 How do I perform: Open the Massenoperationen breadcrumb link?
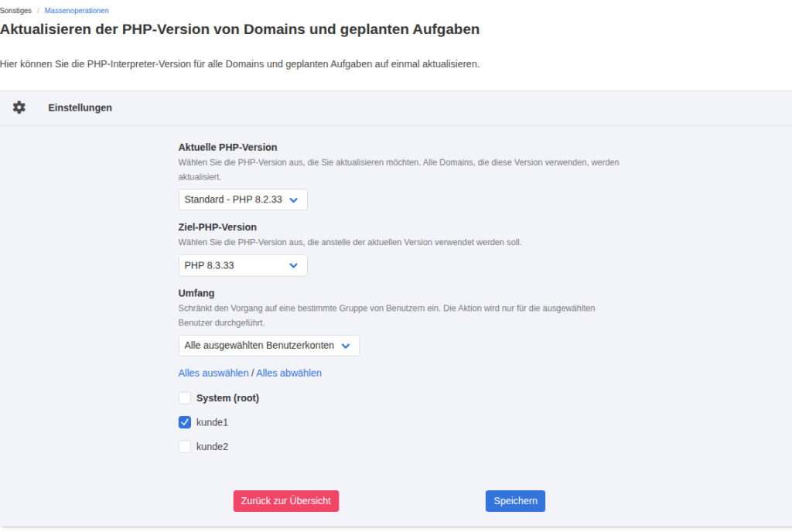point(77,11)
